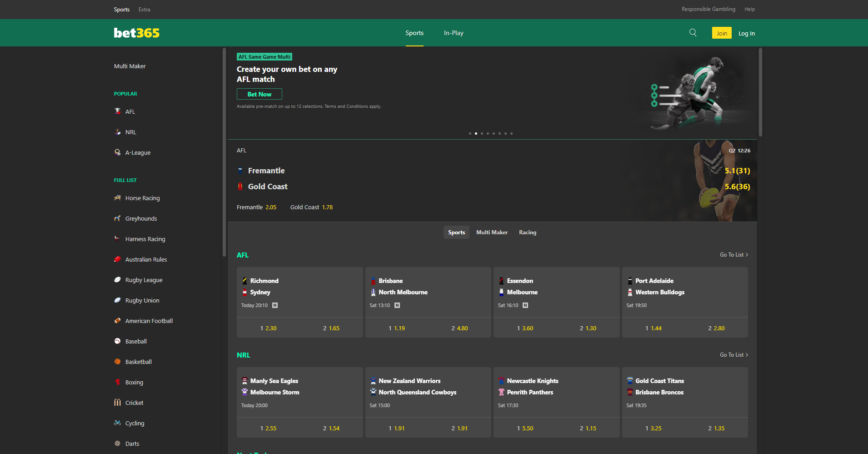Click the Fremantle jersey icon
Screen dimensions: 868x454
point(240,171)
